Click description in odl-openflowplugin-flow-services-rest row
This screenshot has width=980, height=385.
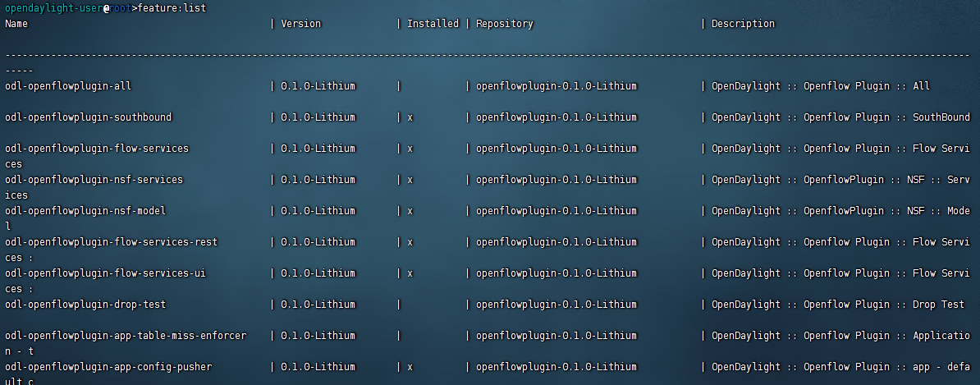pyautogui.click(x=840, y=242)
